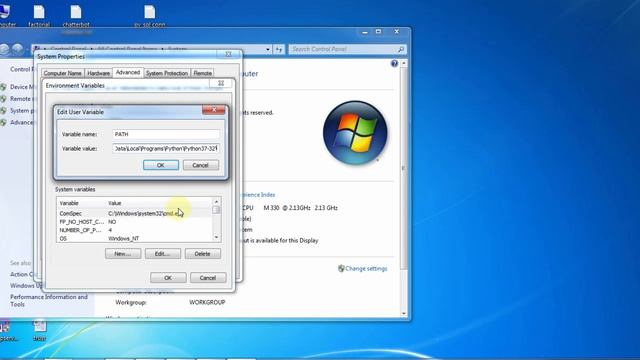Click the address bar refresh button
The width and height of the screenshot is (640, 360).
[x=279, y=49]
